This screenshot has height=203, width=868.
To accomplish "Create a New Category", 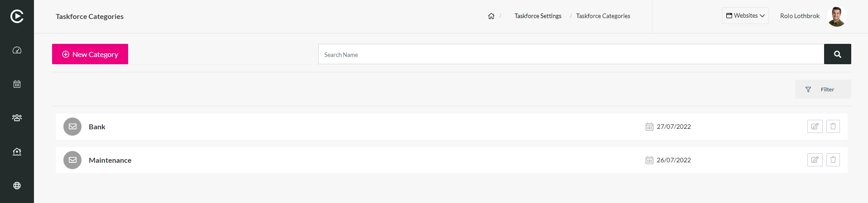I will pos(90,54).
